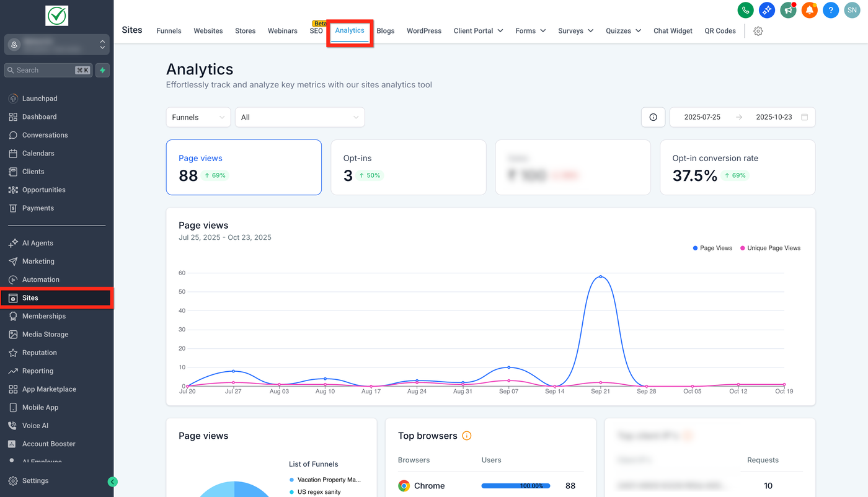Viewport: 868px width, 497px height.
Task: Go to Conversations in the sidebar
Action: pyautogui.click(x=45, y=135)
